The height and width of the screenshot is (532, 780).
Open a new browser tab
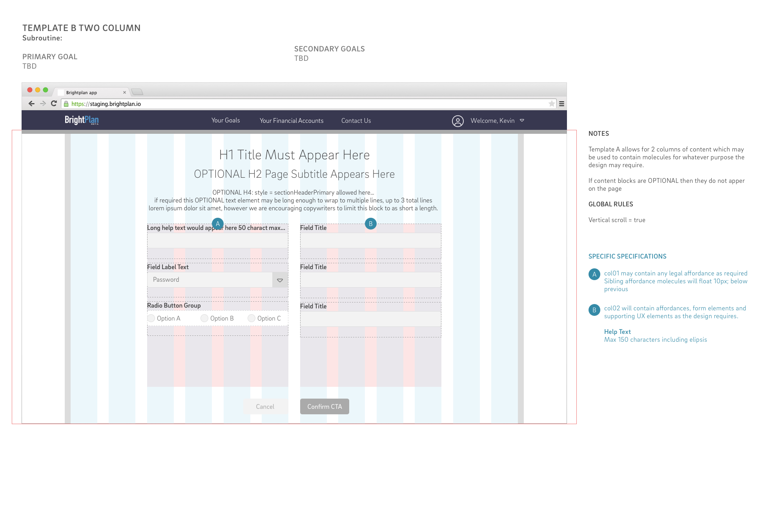click(137, 92)
